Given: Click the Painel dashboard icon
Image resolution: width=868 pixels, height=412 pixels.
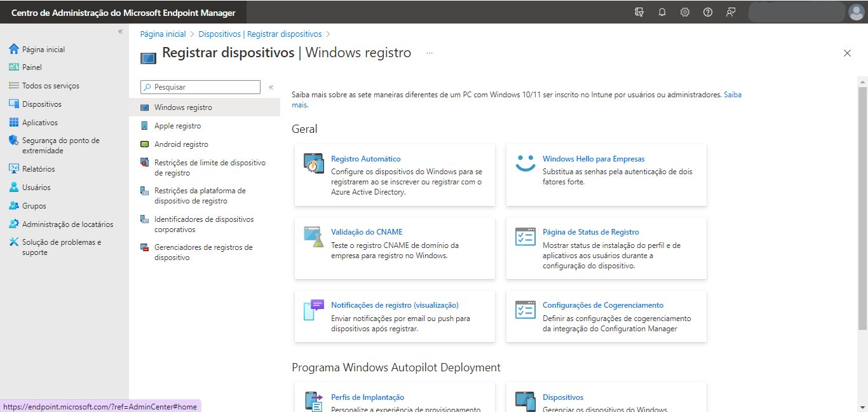Looking at the screenshot, I should click(14, 67).
